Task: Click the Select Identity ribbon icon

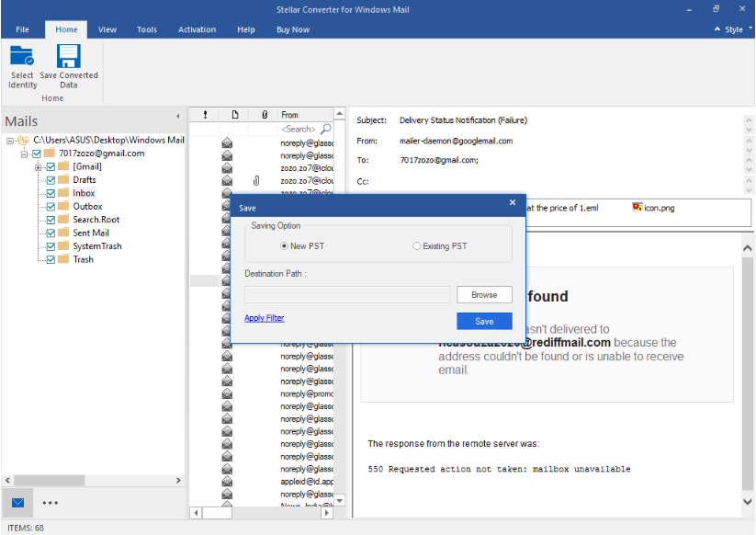Action: tap(22, 55)
